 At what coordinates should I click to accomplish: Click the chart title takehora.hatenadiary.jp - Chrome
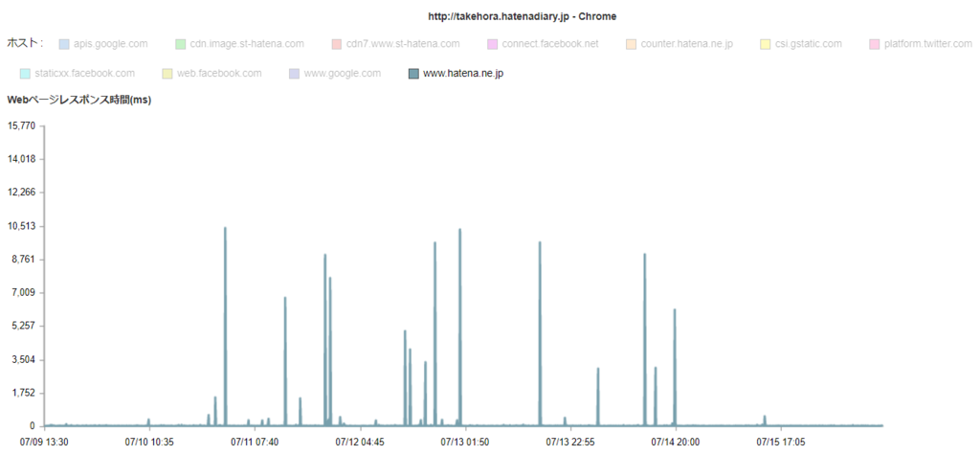click(523, 17)
